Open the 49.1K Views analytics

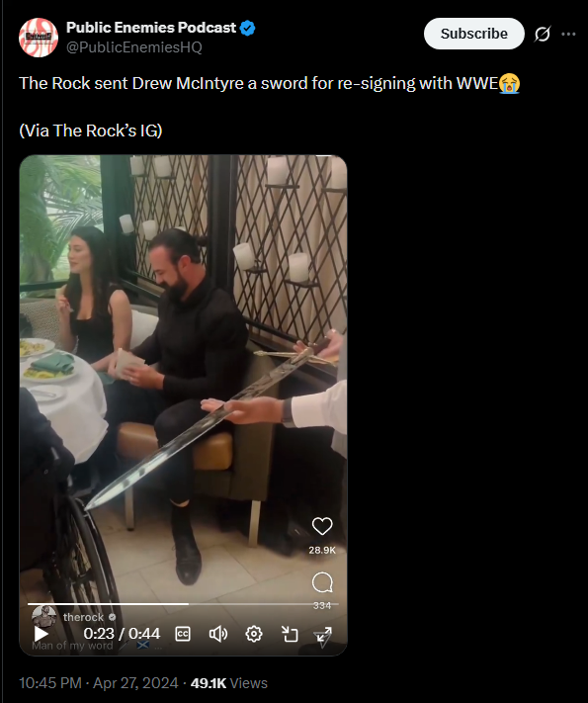pyautogui.click(x=229, y=683)
